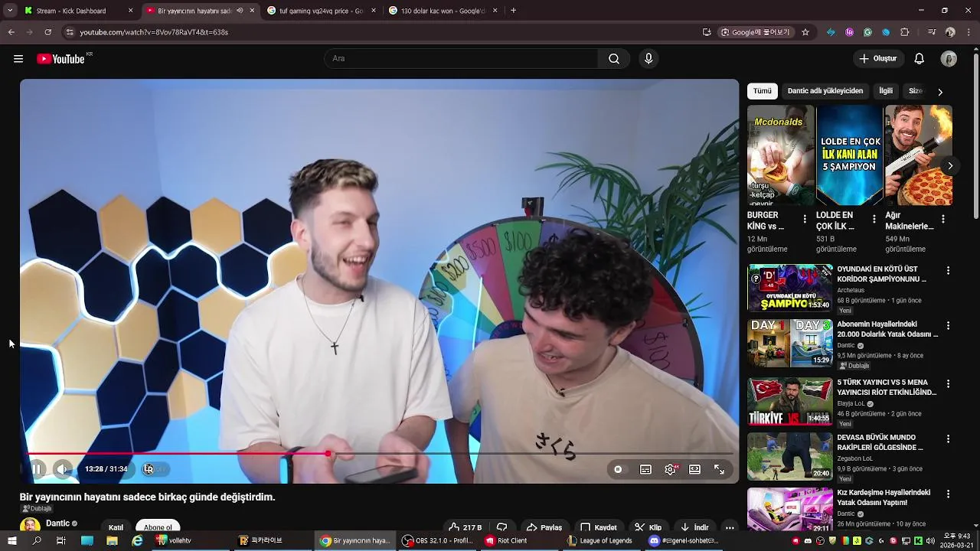This screenshot has width=980, height=551.
Task: Open options for DEVASA BÜYÜK MUNDO video
Action: [948, 439]
